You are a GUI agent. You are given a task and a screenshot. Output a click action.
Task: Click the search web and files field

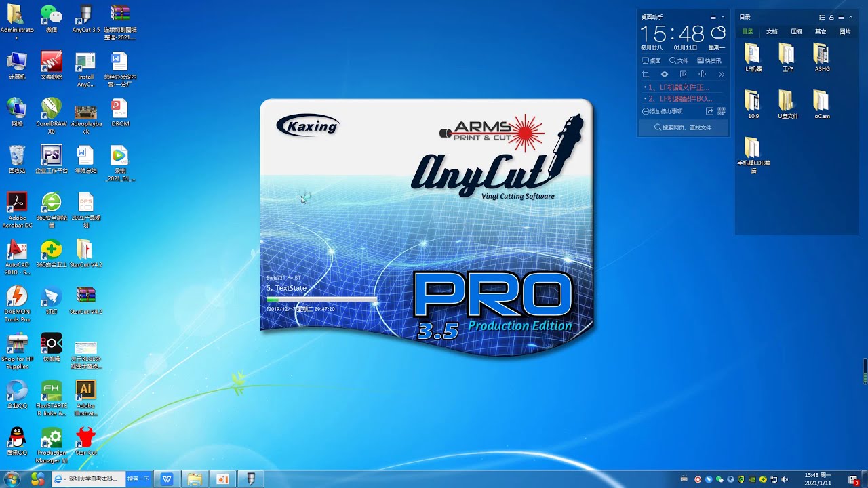point(683,127)
